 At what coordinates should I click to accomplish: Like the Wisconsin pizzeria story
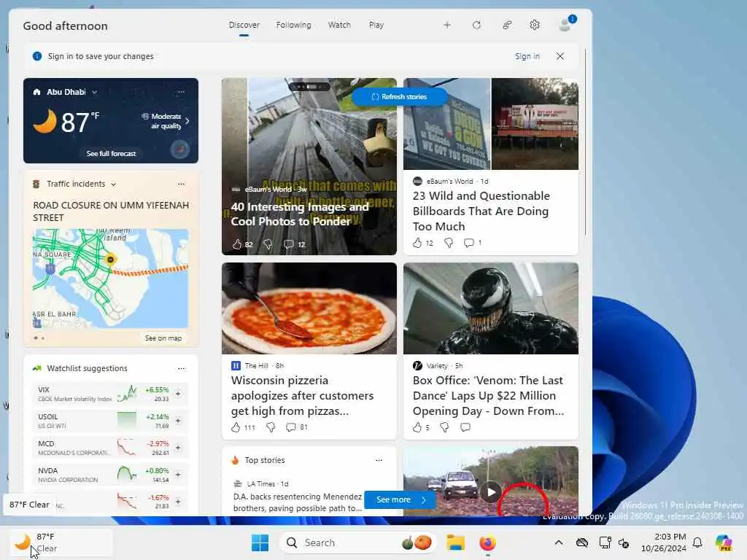tap(236, 427)
